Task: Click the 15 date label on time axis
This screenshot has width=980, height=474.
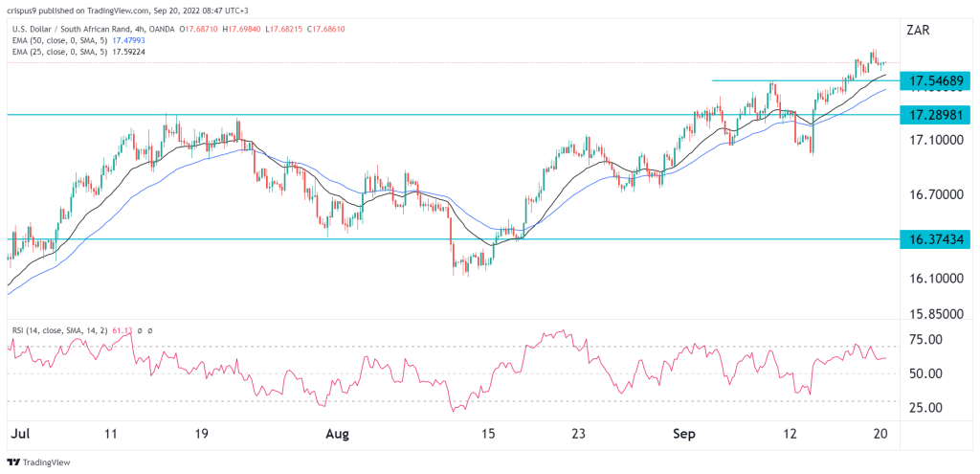Action: click(x=487, y=433)
